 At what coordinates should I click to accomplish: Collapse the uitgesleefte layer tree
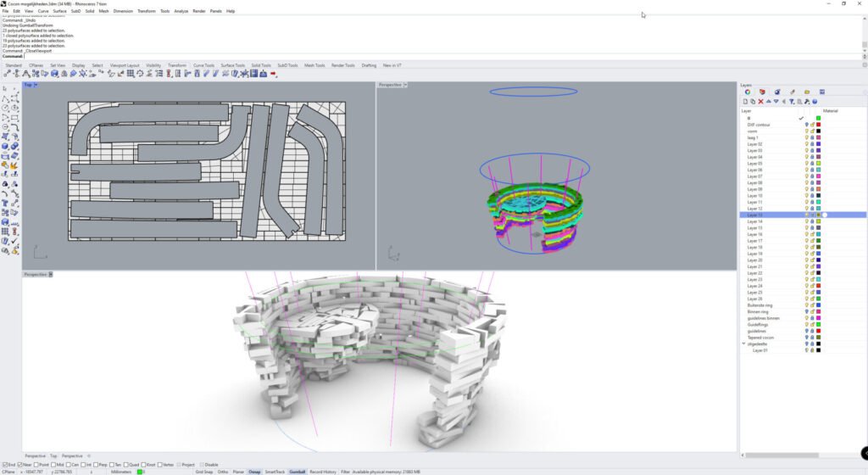743,344
